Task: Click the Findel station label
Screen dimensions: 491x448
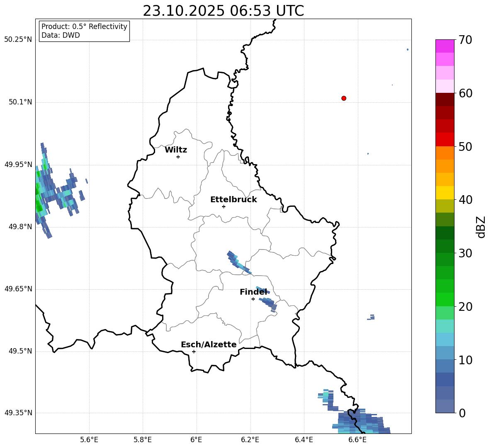Action: (253, 292)
